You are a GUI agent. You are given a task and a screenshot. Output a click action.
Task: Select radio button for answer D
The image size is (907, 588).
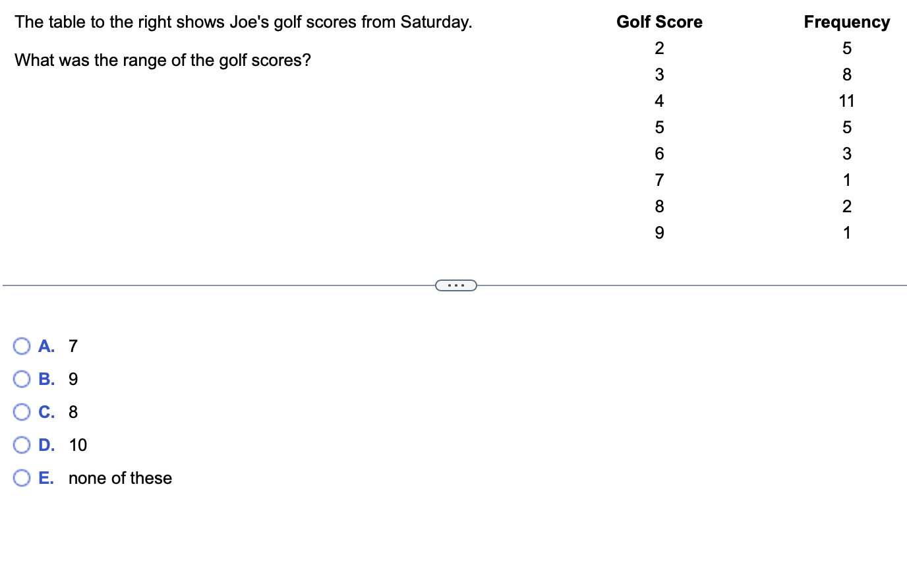22,445
